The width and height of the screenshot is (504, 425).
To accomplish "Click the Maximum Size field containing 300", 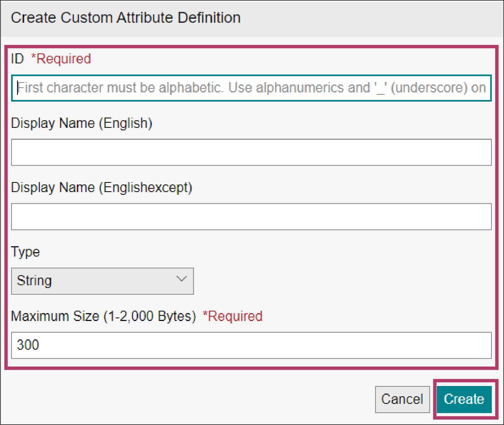I will tap(251, 345).
